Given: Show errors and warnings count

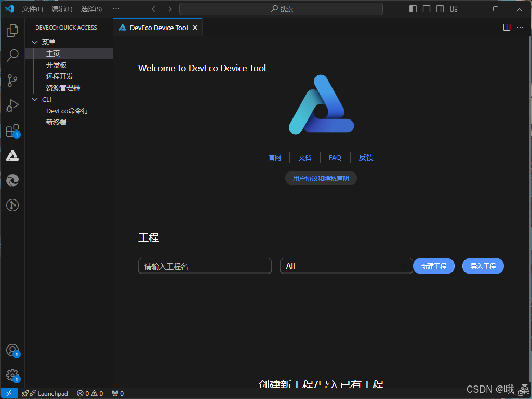Looking at the screenshot, I should 90,394.
